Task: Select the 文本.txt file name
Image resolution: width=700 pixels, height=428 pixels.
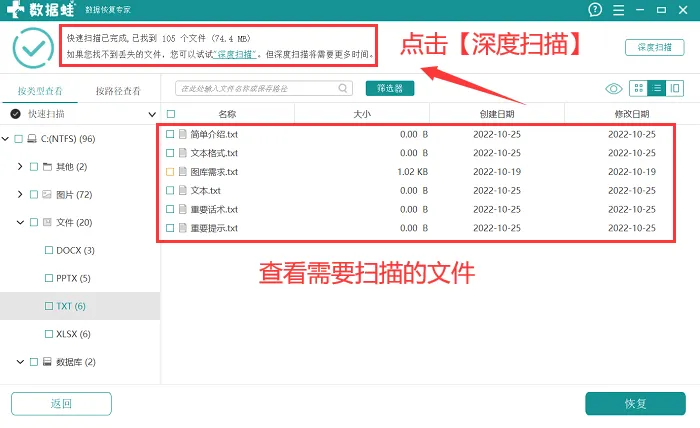Action: 205,191
